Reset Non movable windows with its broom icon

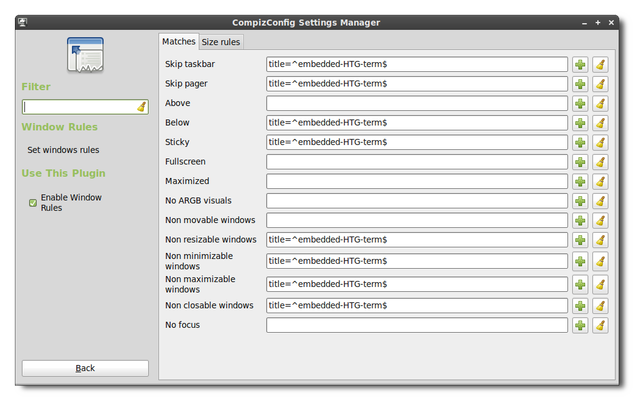600,221
